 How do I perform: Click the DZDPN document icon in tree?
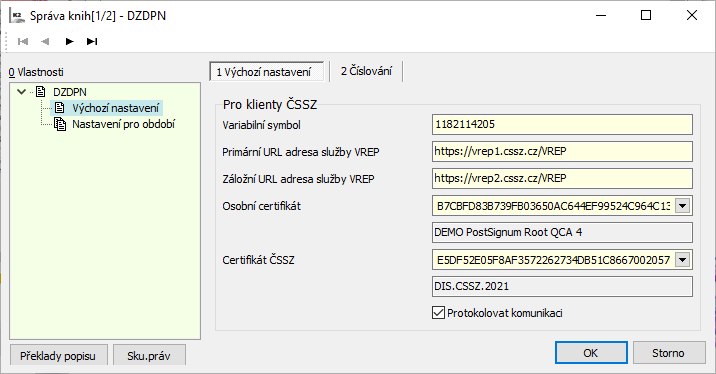pos(41,92)
